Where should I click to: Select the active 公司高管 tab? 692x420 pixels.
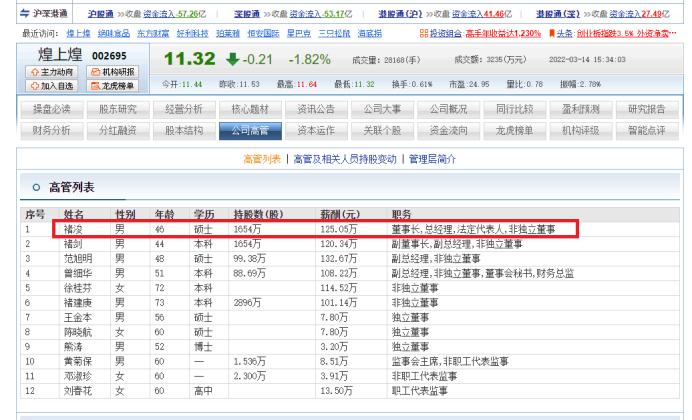pyautogui.click(x=250, y=131)
